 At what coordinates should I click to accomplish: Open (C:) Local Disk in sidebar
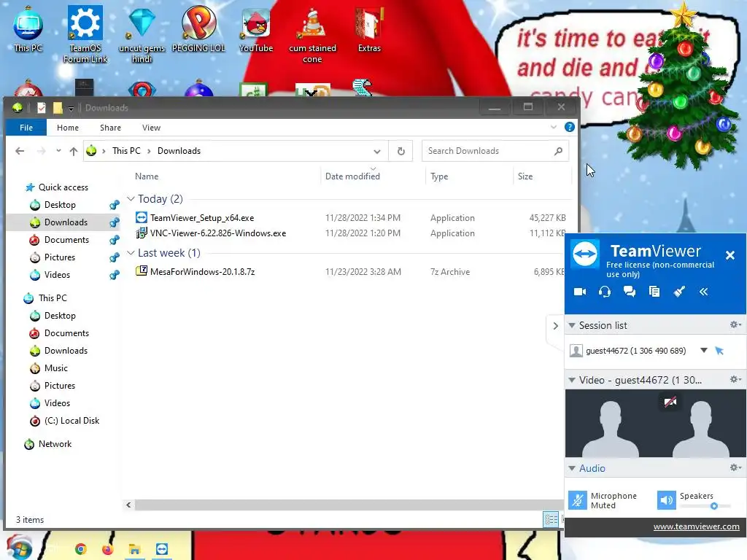[x=71, y=421]
